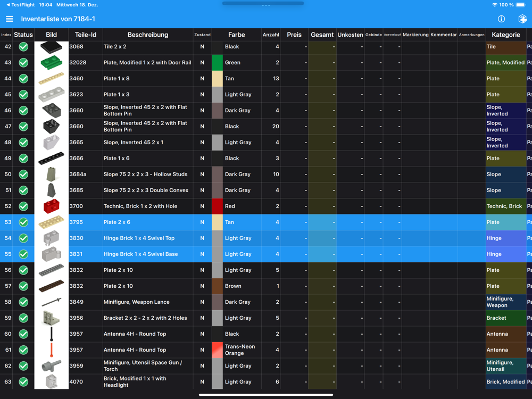Select 'Minifigure, Utensil' category cell
This screenshot has width=532, height=399.
pyautogui.click(x=505, y=366)
